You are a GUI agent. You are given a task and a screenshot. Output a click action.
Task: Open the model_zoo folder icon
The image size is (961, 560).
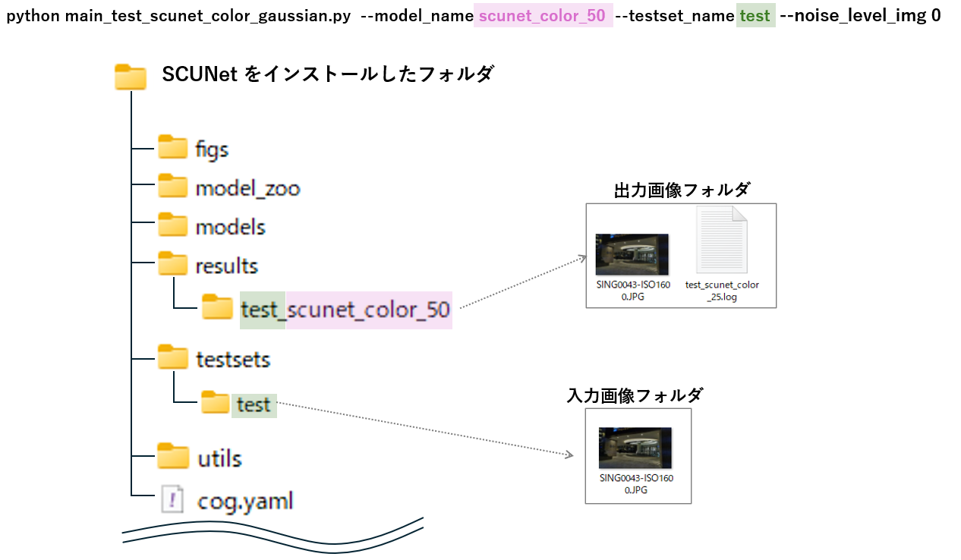[172, 187]
